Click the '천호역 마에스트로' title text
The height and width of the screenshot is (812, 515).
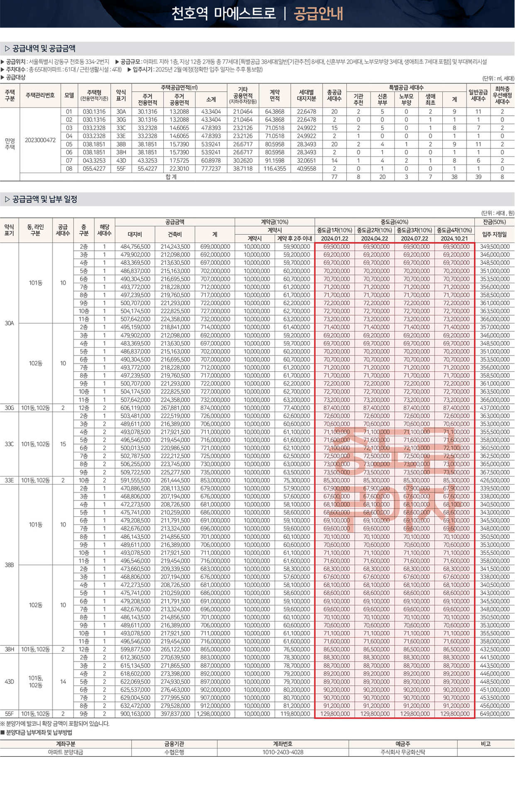223,13
